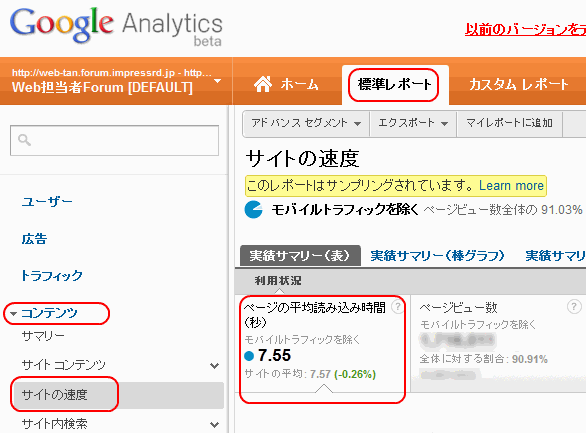Collapse the コンテンツ sidebar section
This screenshot has height=433, width=586.
pyautogui.click(x=13, y=313)
